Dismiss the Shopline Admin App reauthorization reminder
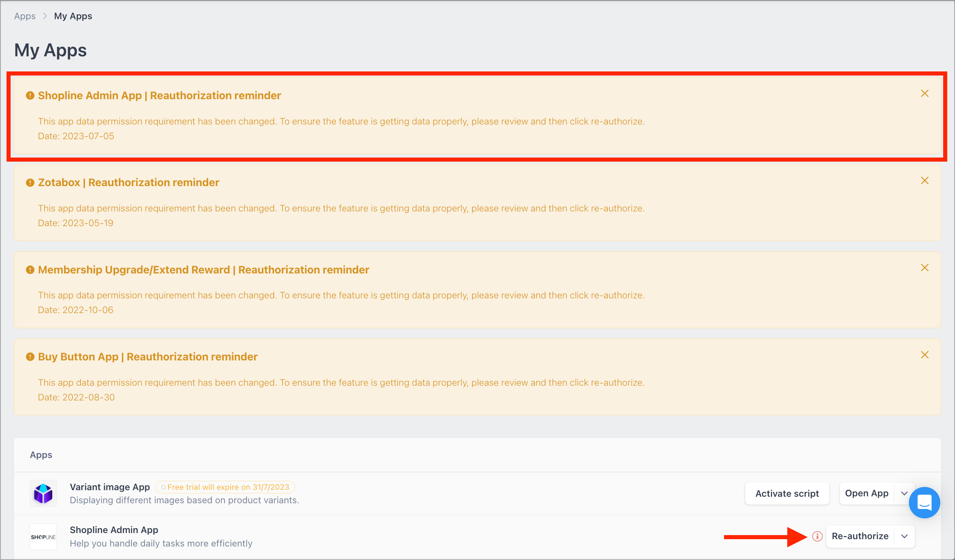The height and width of the screenshot is (560, 955). coord(924,93)
